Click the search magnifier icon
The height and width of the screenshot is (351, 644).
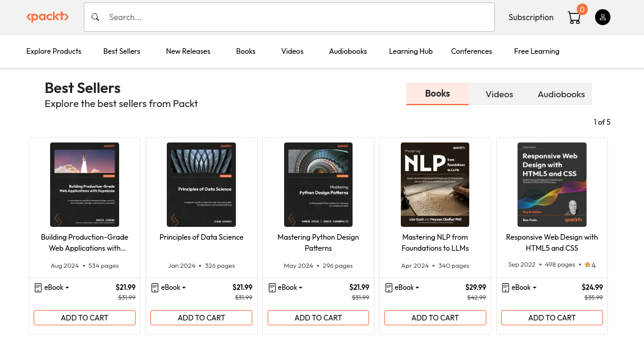[95, 17]
